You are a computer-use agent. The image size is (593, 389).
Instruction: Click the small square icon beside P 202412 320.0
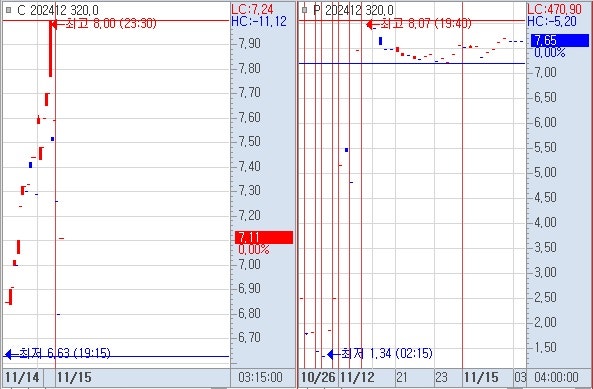point(304,10)
